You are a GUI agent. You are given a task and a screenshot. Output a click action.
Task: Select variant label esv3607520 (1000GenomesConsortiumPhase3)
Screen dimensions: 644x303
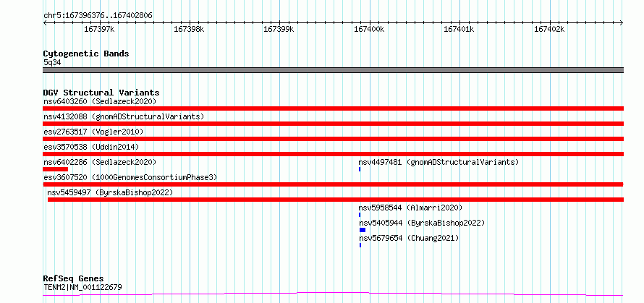click(130, 177)
